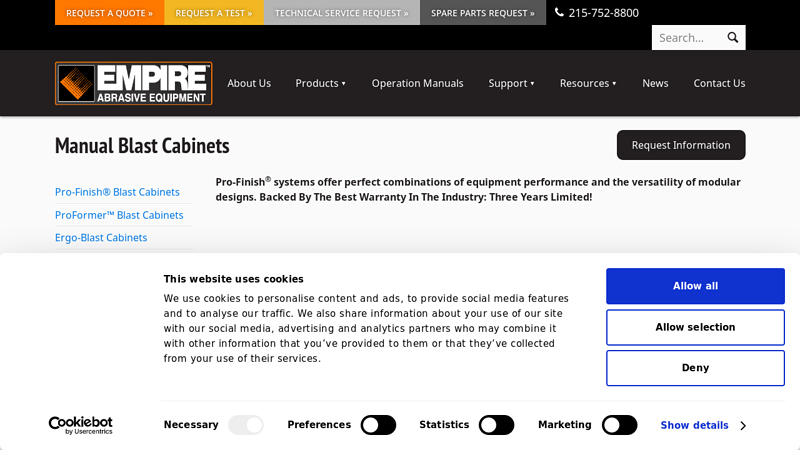Open the Products dropdown menu

click(x=320, y=83)
